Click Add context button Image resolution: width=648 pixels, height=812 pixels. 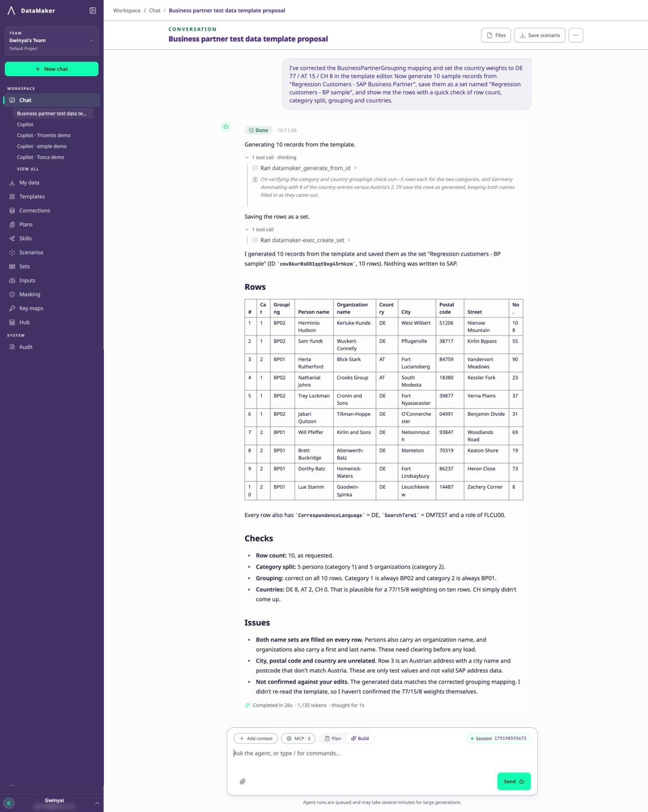[x=256, y=739]
